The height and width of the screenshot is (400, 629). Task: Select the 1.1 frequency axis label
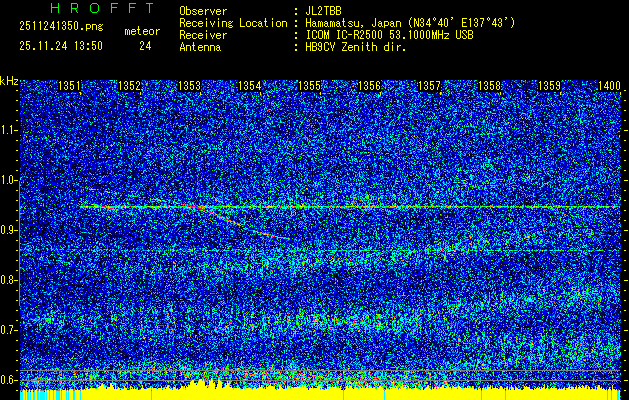point(9,130)
